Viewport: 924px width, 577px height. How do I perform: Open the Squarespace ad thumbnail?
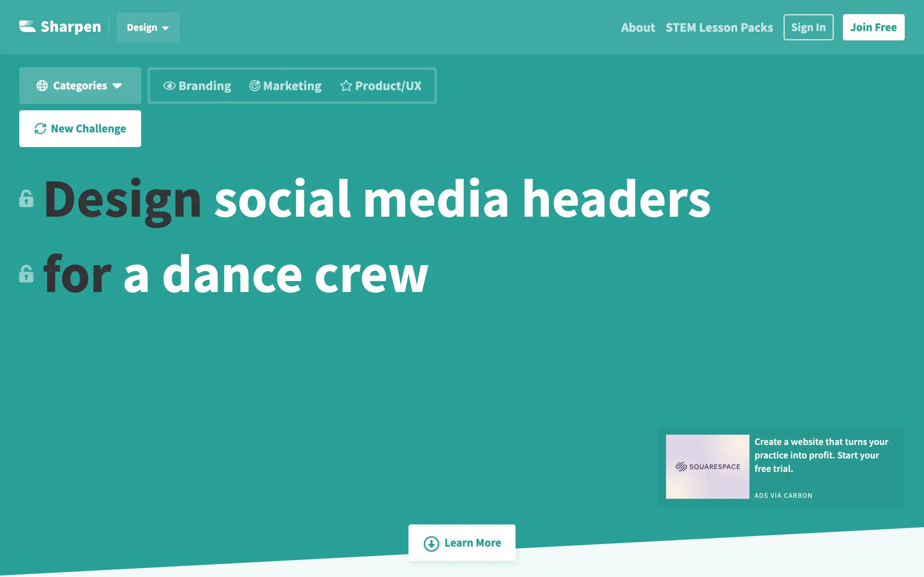point(707,466)
